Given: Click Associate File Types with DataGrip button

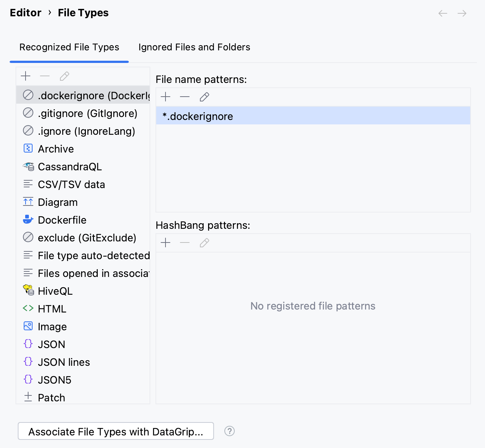Looking at the screenshot, I should point(116,431).
